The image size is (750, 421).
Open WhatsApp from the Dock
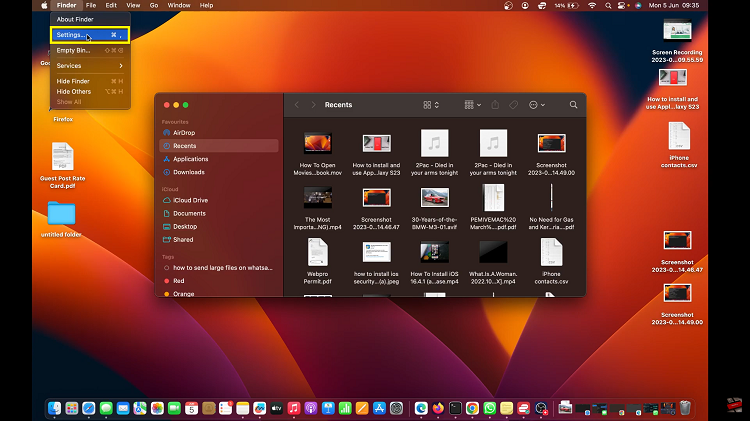tap(489, 408)
